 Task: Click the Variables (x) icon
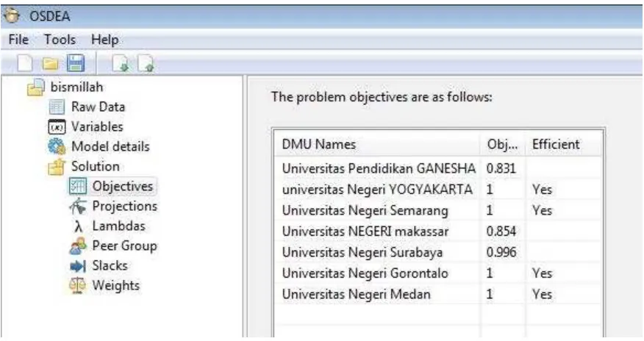57,127
